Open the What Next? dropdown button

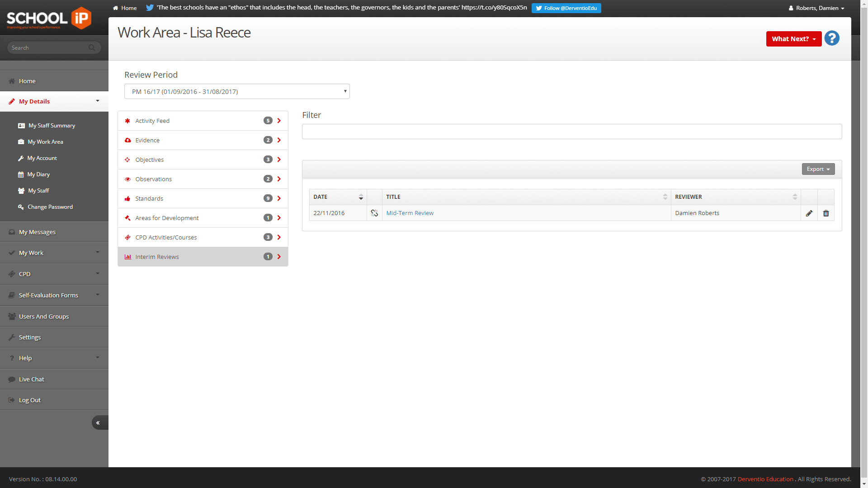coord(794,39)
